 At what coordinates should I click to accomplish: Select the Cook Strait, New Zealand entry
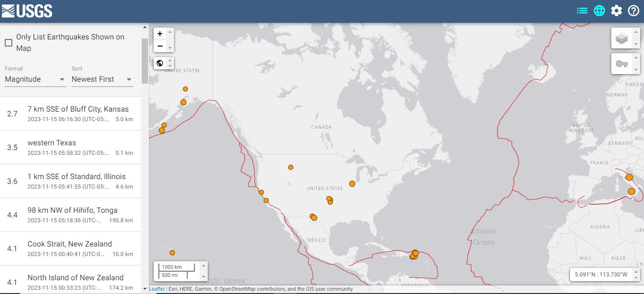pyautogui.click(x=70, y=248)
